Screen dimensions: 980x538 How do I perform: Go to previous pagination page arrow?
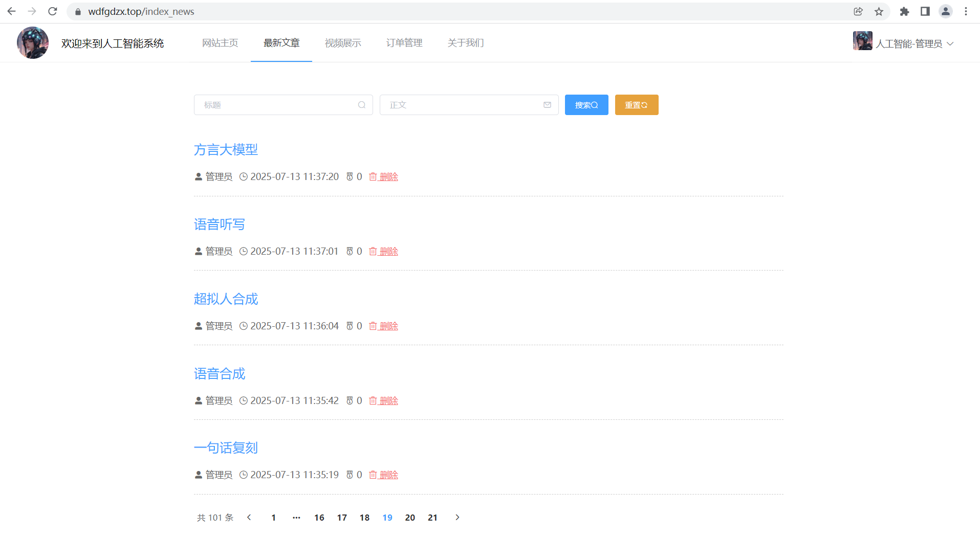point(249,518)
